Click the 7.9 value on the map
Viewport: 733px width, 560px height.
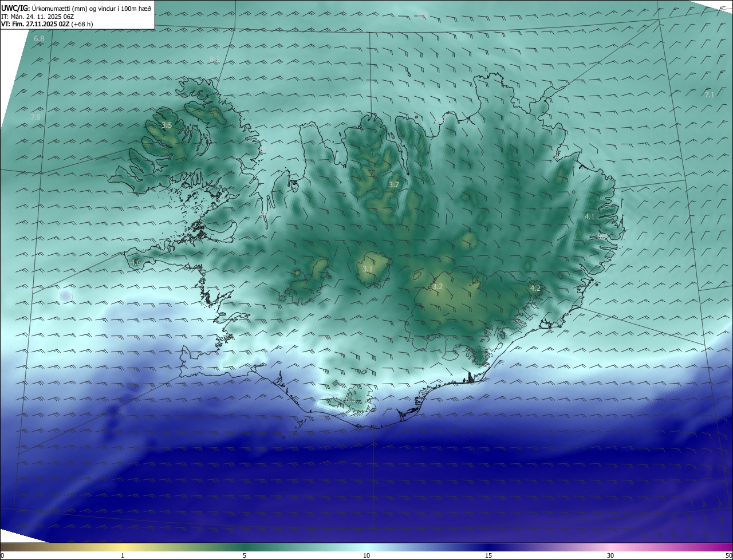(36, 117)
